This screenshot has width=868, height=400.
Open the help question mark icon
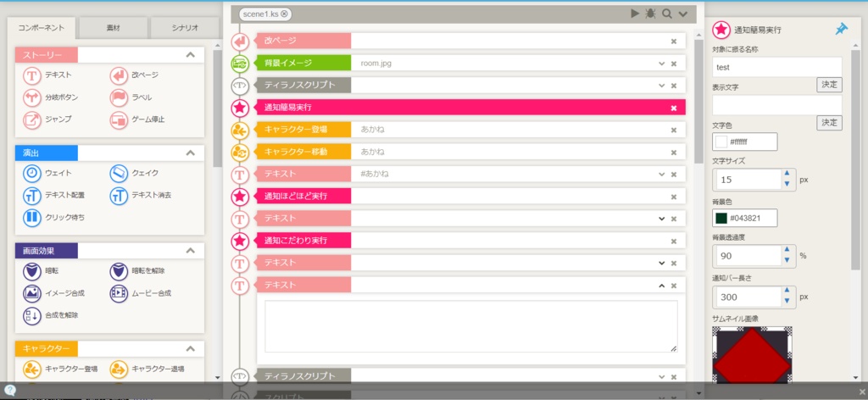[10, 390]
